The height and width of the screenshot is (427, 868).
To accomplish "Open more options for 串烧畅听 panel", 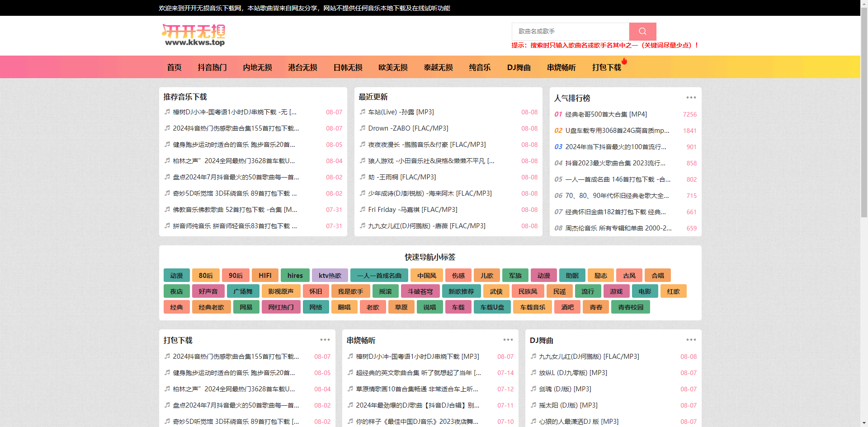I will (508, 340).
